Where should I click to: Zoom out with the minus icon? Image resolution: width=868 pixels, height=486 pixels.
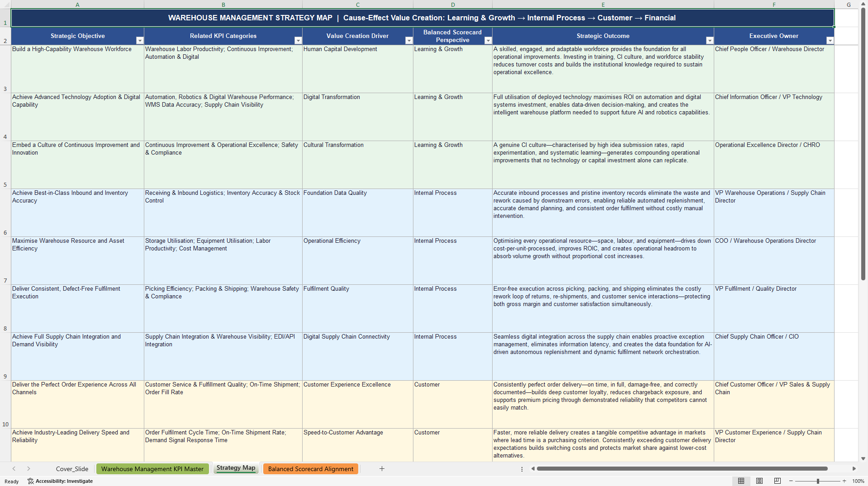pos(791,481)
